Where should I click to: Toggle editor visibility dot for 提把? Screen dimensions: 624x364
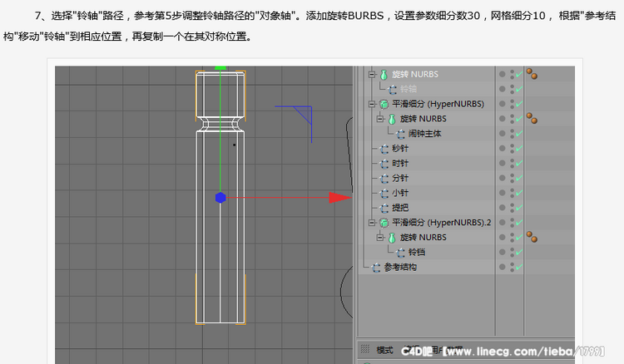pos(513,205)
